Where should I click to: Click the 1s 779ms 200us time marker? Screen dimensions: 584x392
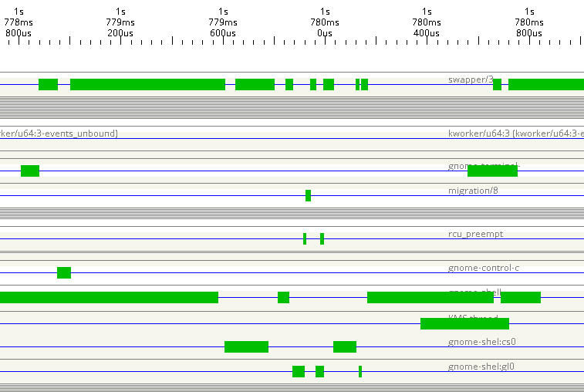tap(120, 22)
